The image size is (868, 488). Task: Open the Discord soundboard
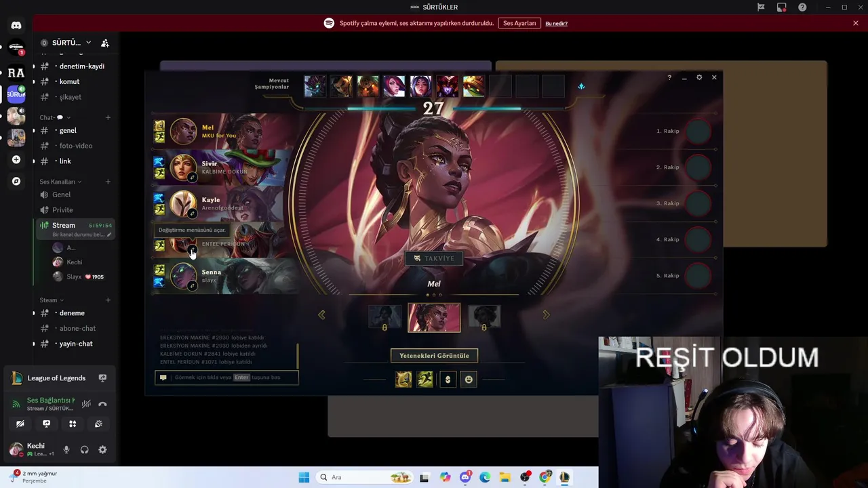[x=98, y=424]
